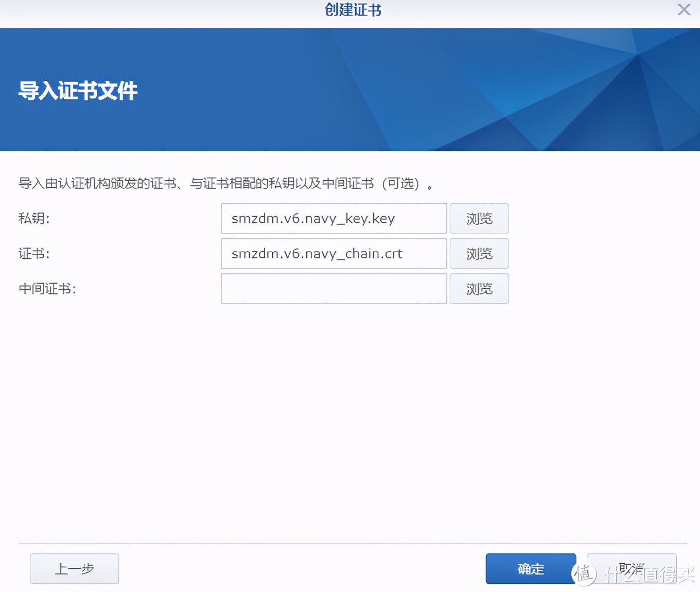The image size is (700, 592).
Task: Browse for an intermediate certificate file
Action: coord(479,289)
